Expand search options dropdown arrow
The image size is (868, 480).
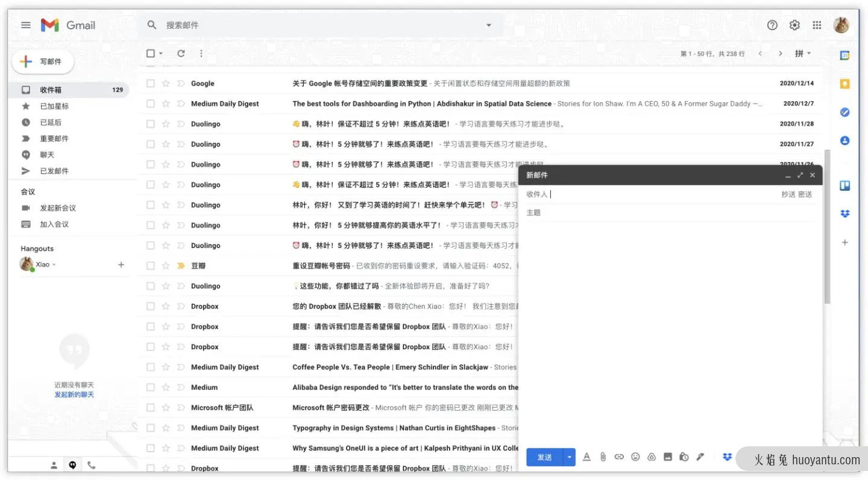tap(489, 25)
